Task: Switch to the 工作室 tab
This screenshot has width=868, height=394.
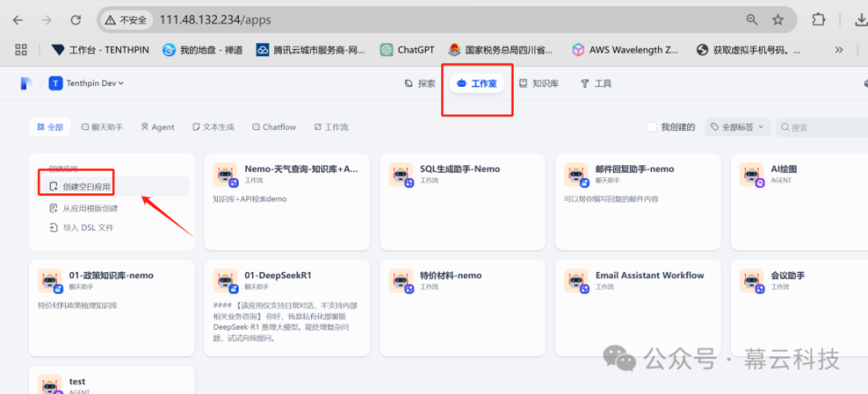Action: point(476,83)
